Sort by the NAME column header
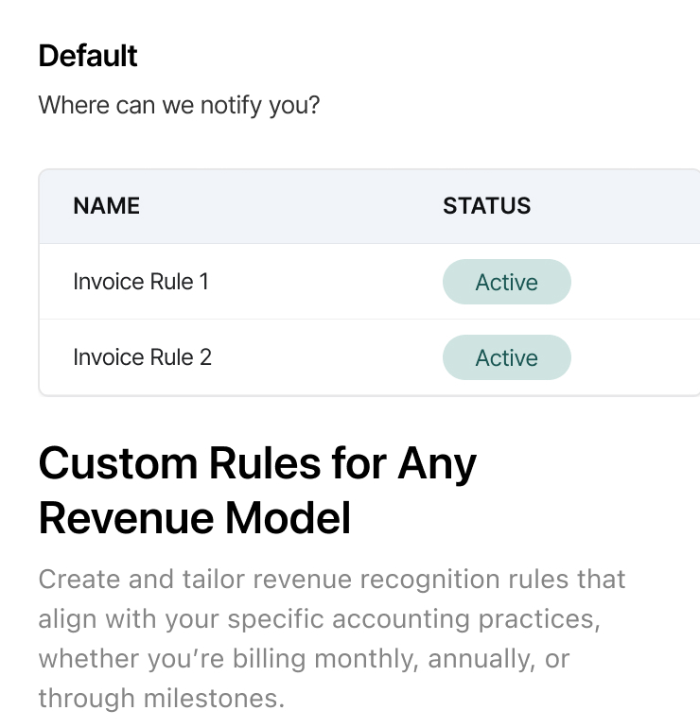The image size is (700, 728). 106,206
